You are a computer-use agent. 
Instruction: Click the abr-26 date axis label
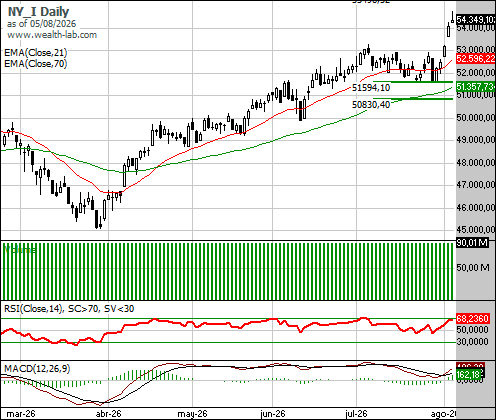point(109,414)
